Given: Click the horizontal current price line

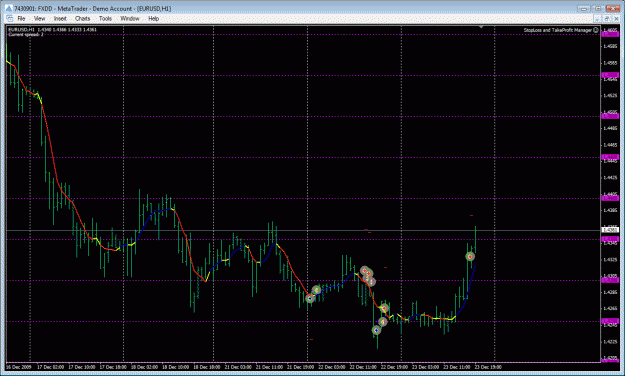Looking at the screenshot, I should point(303,230).
